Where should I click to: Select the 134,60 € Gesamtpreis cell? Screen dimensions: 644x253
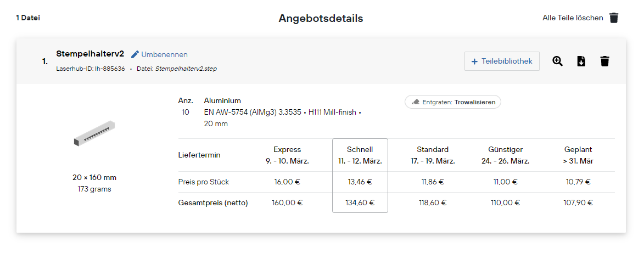tap(360, 203)
